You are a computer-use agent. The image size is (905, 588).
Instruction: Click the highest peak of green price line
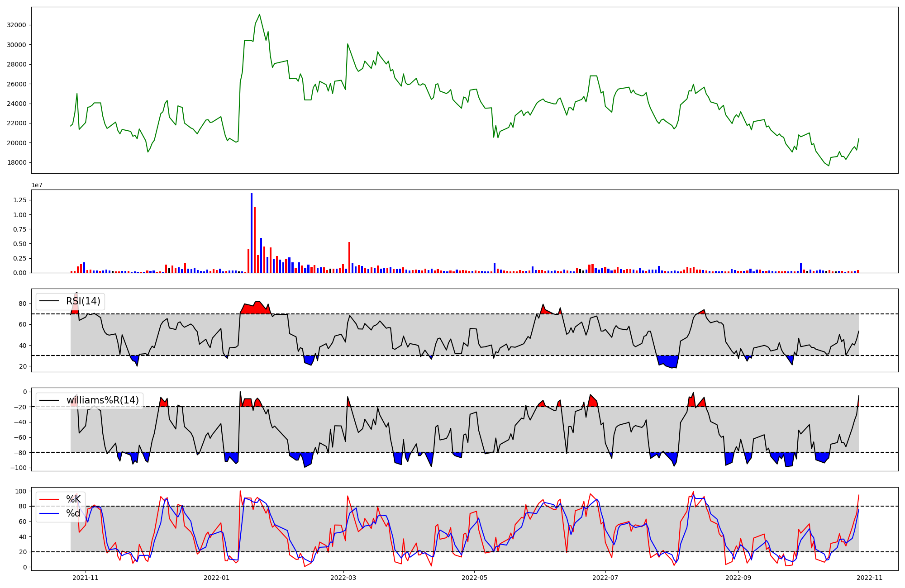pyautogui.click(x=259, y=14)
